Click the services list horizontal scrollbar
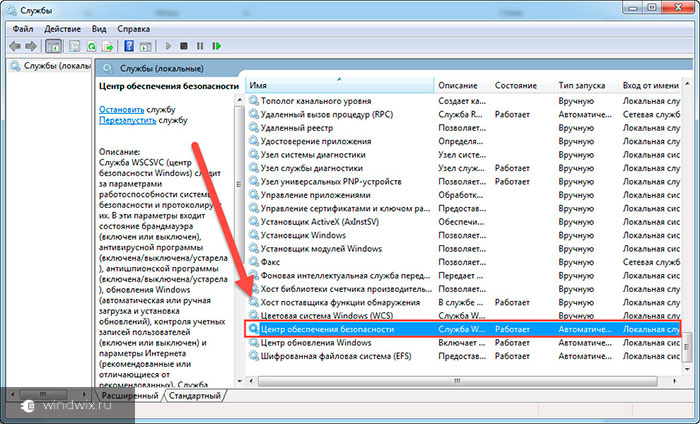The image size is (700, 424). 457,381
